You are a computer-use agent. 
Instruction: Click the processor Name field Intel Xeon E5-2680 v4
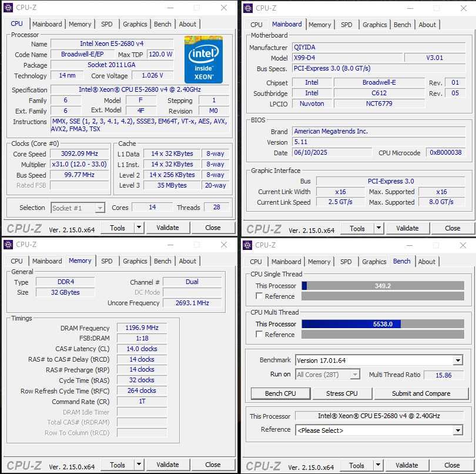point(112,44)
